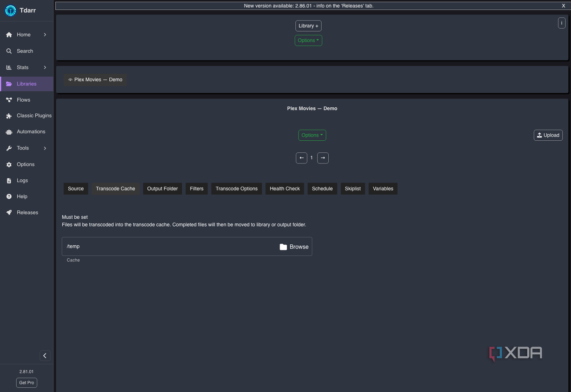
Task: Add a new library with Library +
Action: click(308, 26)
